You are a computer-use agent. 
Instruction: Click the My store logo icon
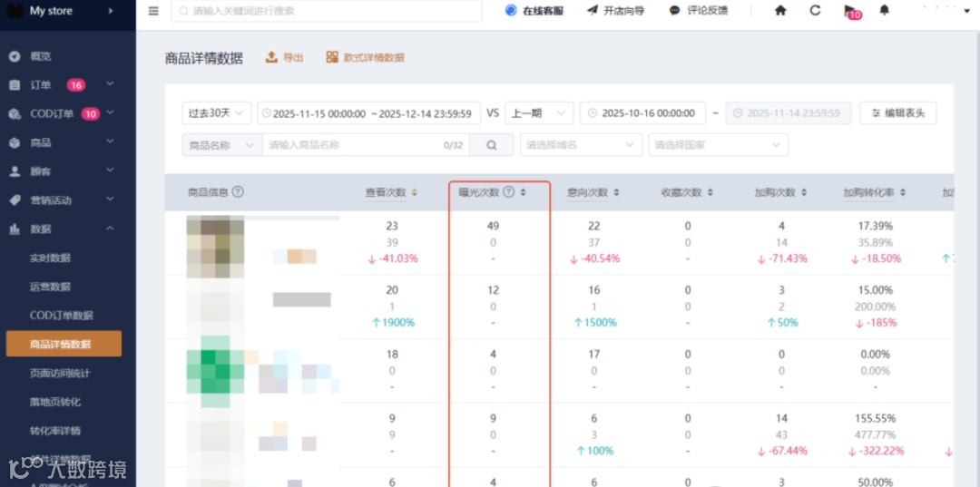pos(15,11)
